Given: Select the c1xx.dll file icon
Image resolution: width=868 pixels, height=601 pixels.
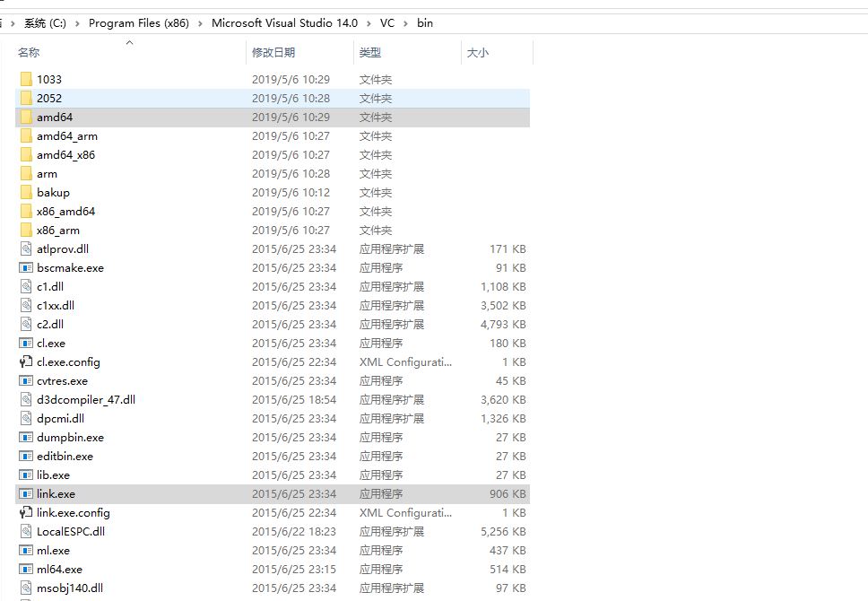Looking at the screenshot, I should pyautogui.click(x=26, y=305).
